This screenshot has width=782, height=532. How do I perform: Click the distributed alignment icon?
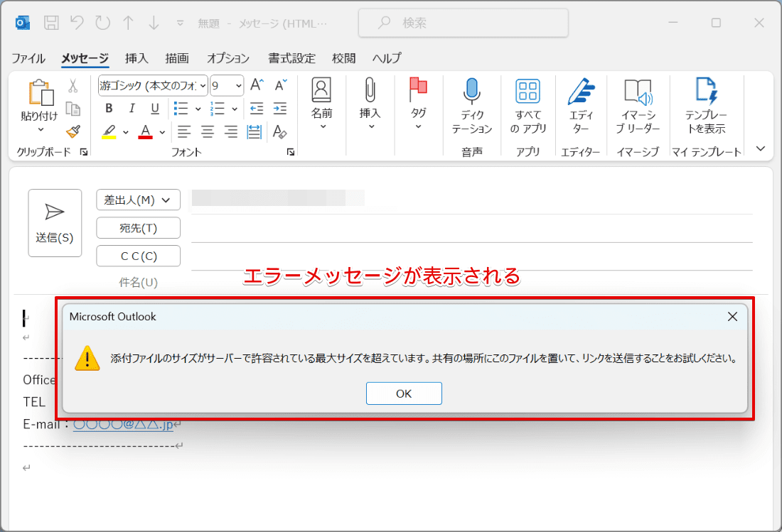click(x=255, y=132)
